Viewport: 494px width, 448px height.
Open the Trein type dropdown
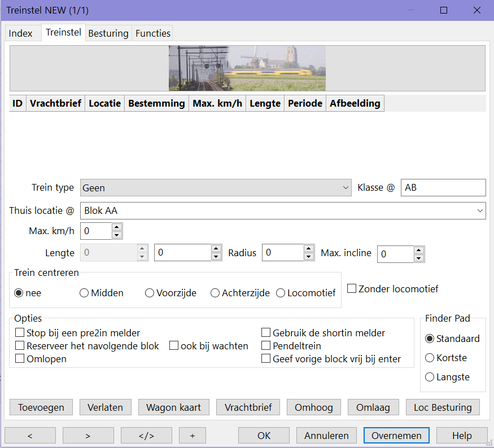tap(216, 187)
